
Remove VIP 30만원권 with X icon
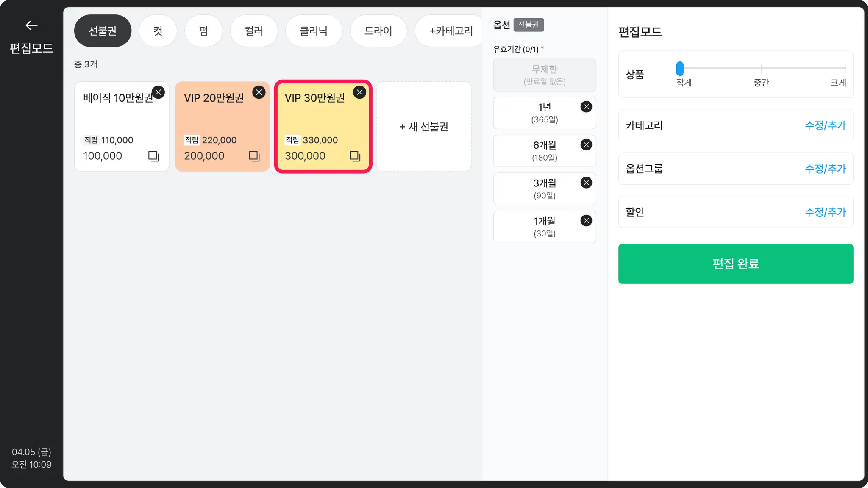click(x=359, y=92)
